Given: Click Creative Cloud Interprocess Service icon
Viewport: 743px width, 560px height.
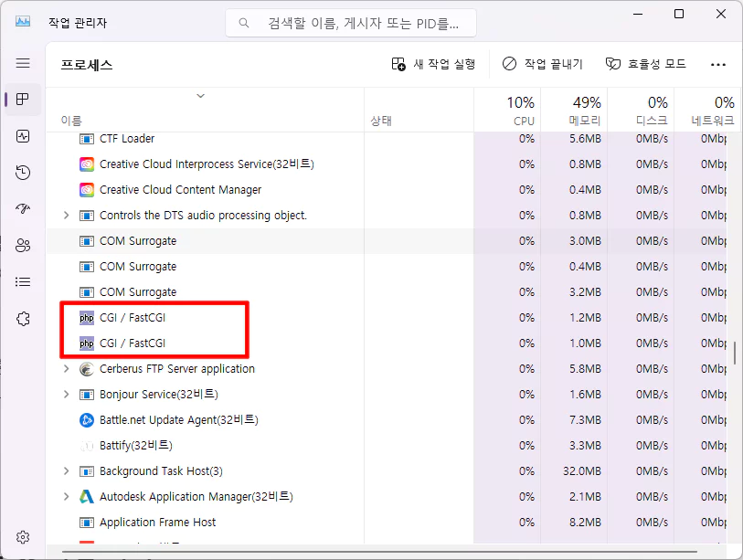Looking at the screenshot, I should [x=87, y=164].
